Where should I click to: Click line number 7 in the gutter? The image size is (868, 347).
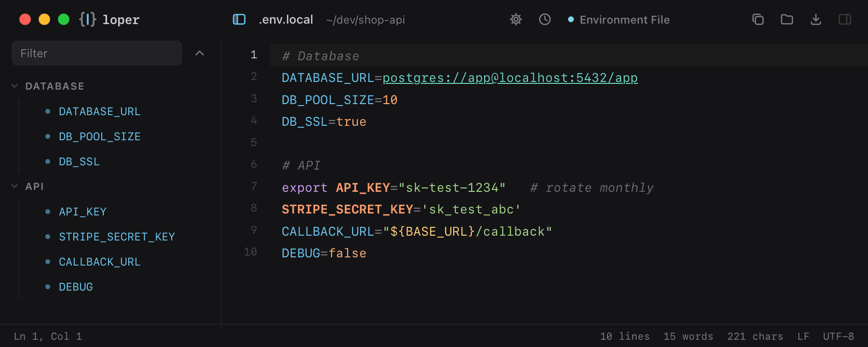pyautogui.click(x=254, y=186)
